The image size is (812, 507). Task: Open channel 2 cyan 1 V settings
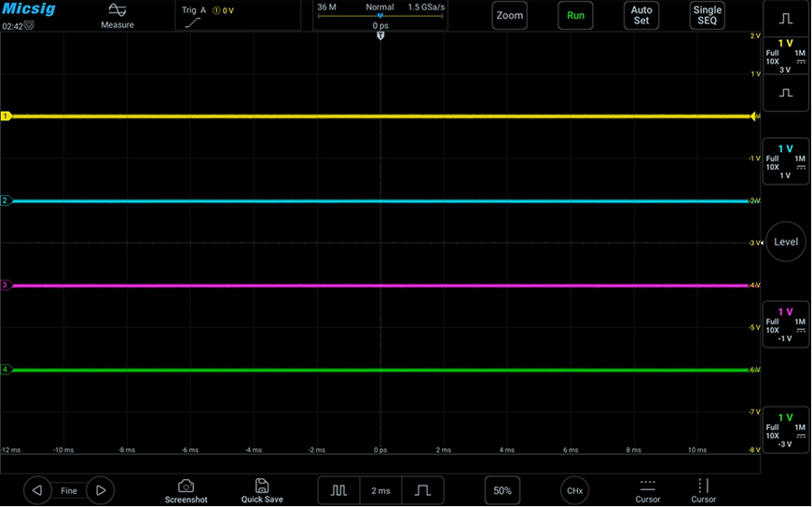pos(786,161)
